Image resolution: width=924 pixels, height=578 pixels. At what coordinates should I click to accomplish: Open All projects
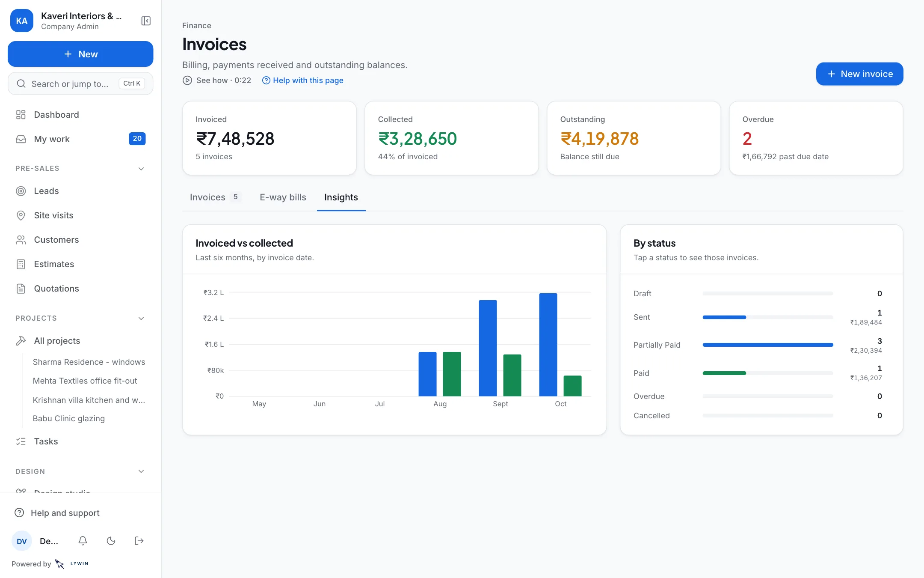[x=80, y=341]
